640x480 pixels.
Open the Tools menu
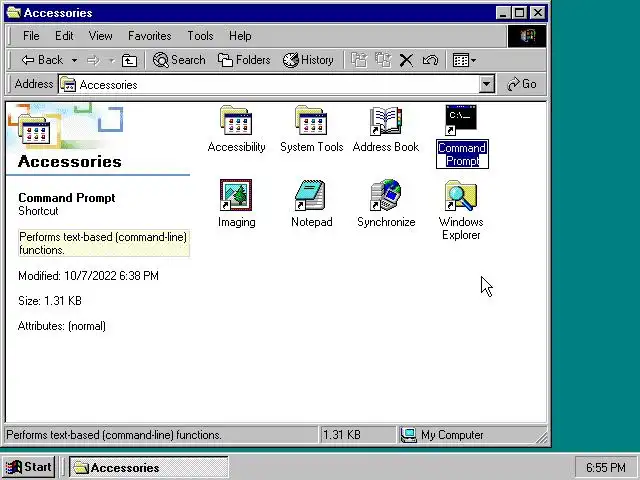[x=200, y=36]
